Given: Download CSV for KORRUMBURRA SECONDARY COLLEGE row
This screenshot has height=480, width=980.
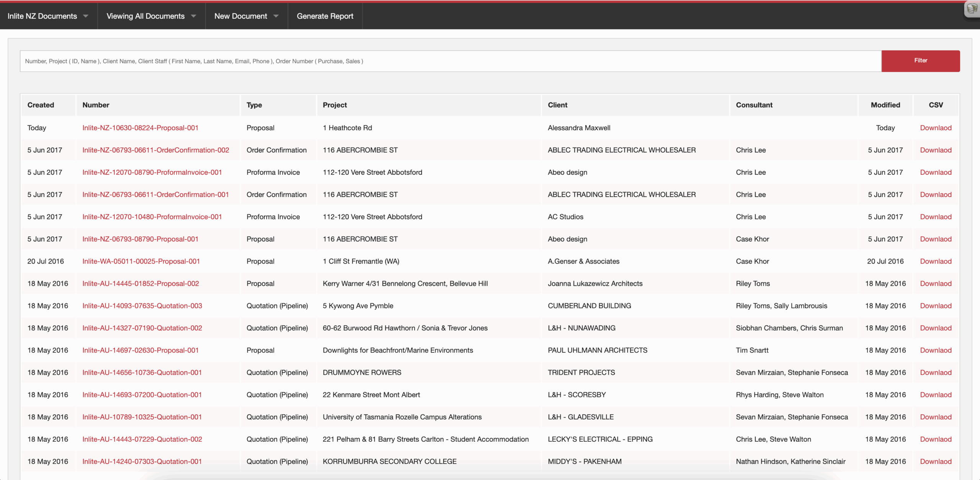Looking at the screenshot, I should 936,462.
